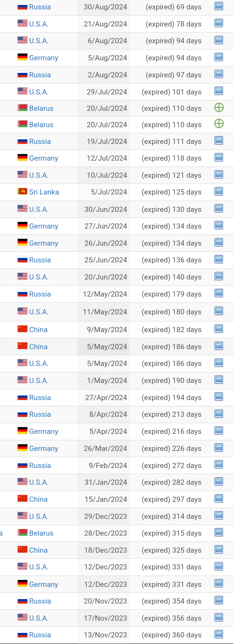This screenshot has width=244, height=644.
Task: Click screenshot icon for Russia 13/Nov/2023
Action: pos(219,634)
